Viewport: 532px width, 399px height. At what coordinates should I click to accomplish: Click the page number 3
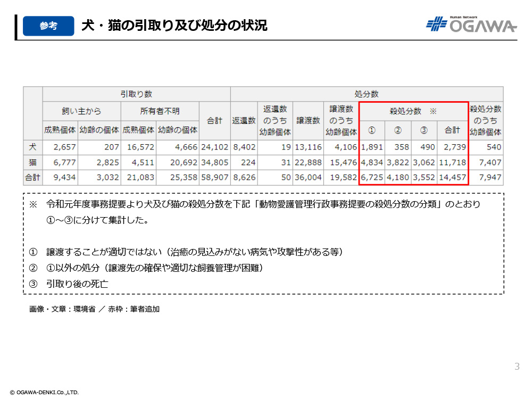tap(517, 367)
